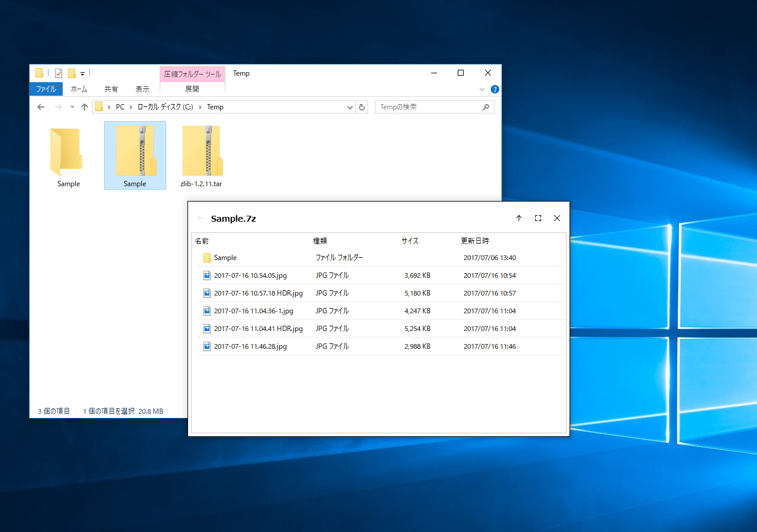This screenshot has width=757, height=532.
Task: Open the recent locations dropdown in Explorer
Action: (72, 107)
